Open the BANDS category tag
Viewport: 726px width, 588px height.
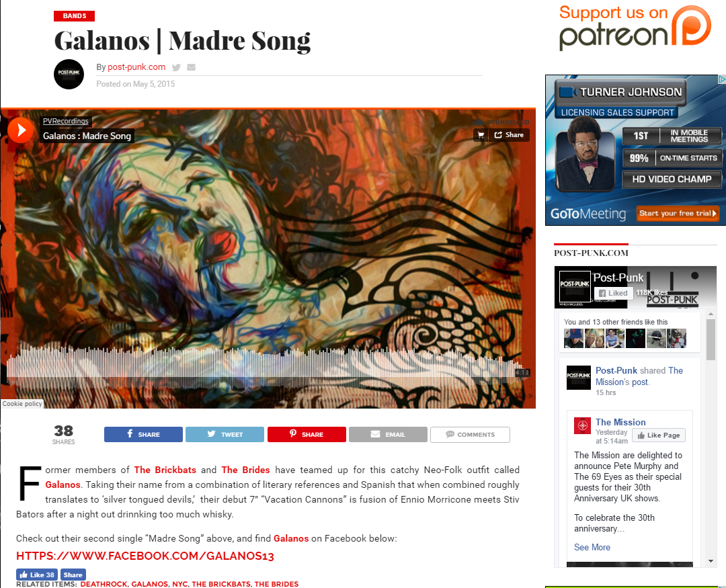(74, 15)
